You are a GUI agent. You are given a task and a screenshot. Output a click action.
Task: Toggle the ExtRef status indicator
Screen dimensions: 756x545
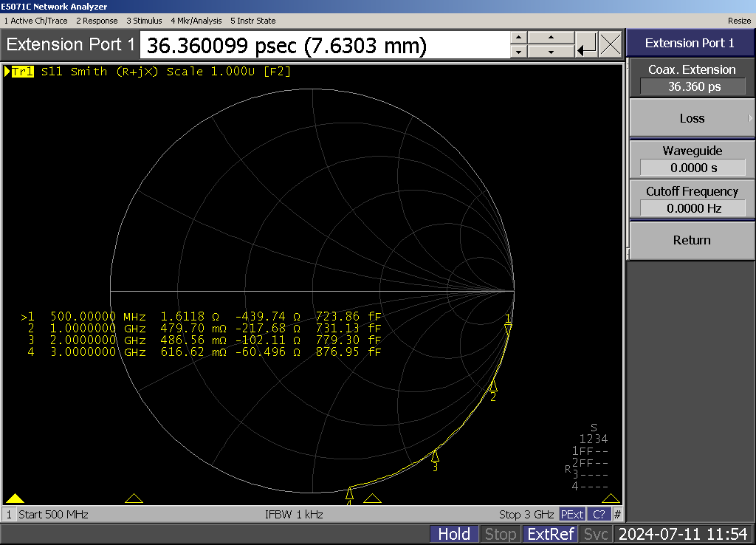[x=550, y=534]
